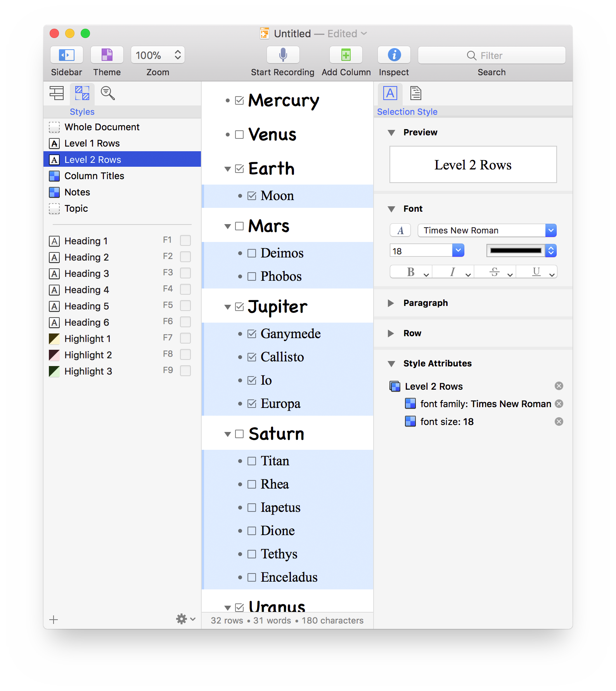Click the Whole Document style icon
The image size is (616, 691).
(x=54, y=127)
